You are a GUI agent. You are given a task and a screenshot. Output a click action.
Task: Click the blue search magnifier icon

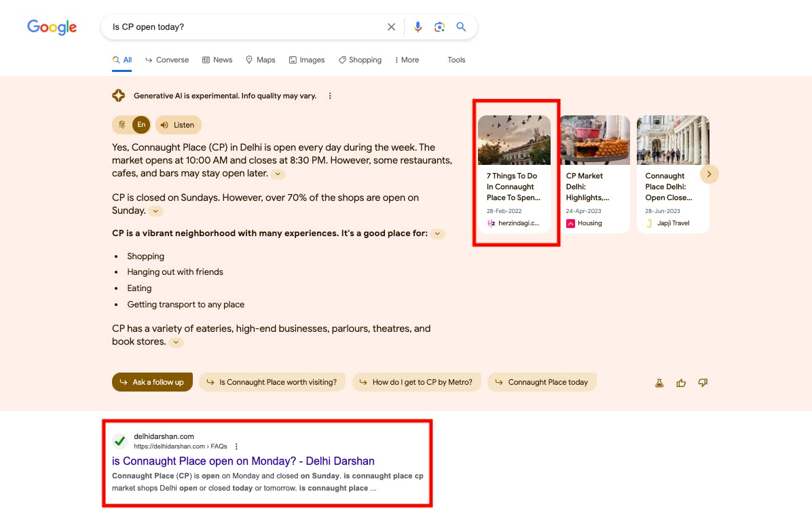[x=461, y=27]
